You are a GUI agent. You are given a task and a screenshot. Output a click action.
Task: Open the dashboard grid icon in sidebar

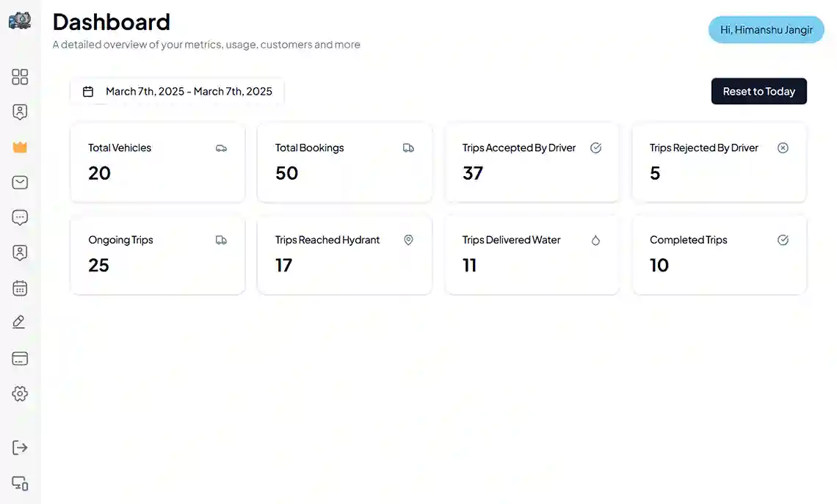pyautogui.click(x=20, y=77)
